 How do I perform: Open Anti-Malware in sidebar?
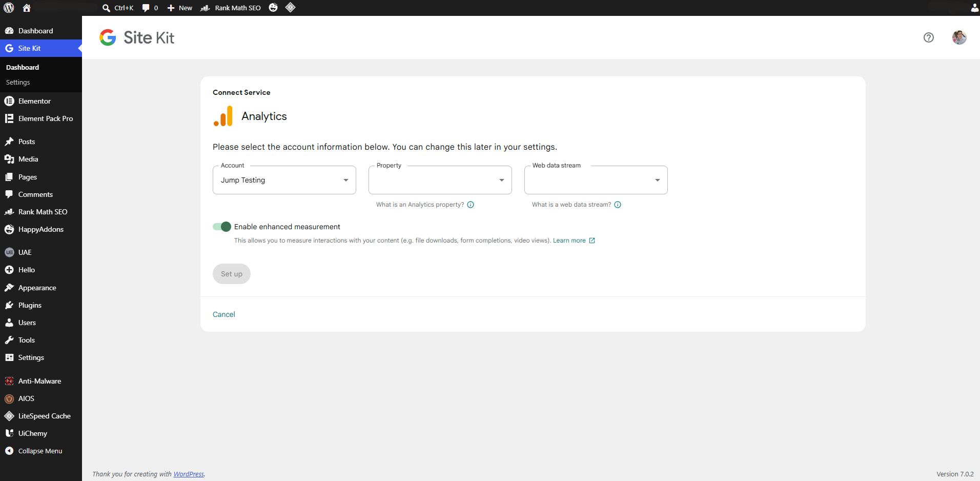(x=41, y=381)
